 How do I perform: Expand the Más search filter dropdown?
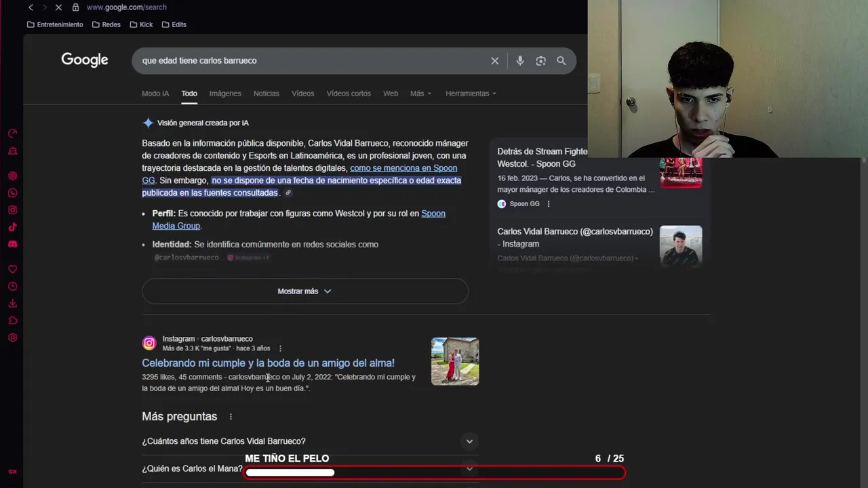coord(420,94)
